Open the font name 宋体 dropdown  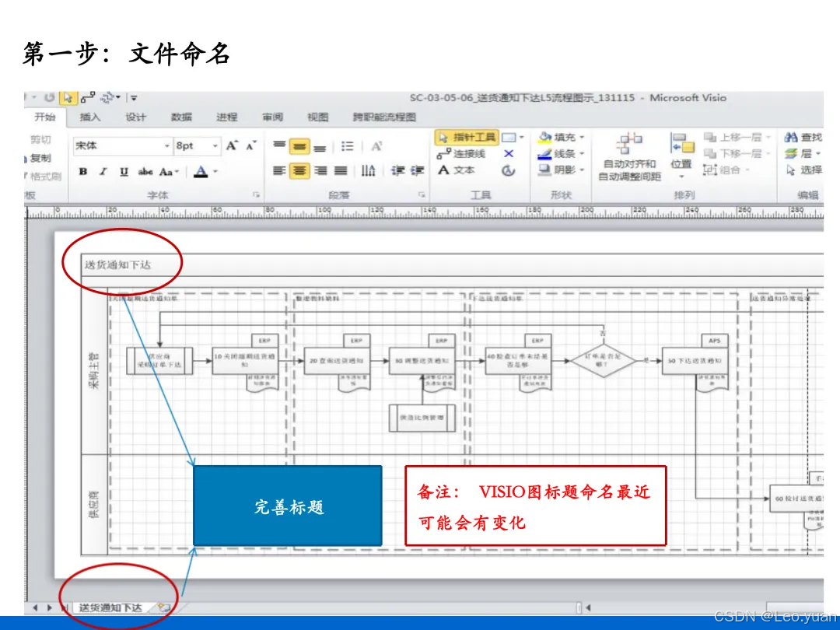[x=166, y=145]
